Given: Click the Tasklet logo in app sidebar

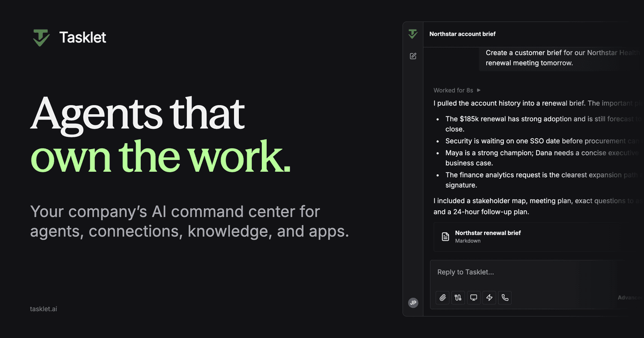Looking at the screenshot, I should tap(413, 34).
